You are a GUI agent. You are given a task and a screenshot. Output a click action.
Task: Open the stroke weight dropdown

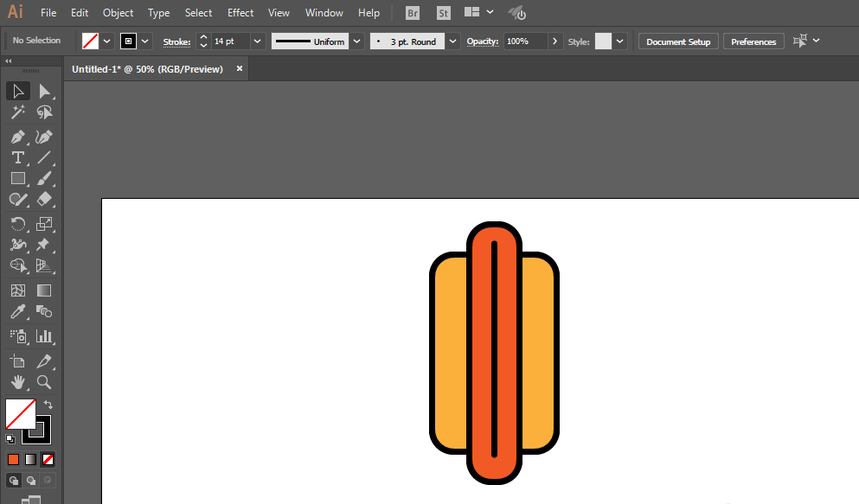click(258, 41)
